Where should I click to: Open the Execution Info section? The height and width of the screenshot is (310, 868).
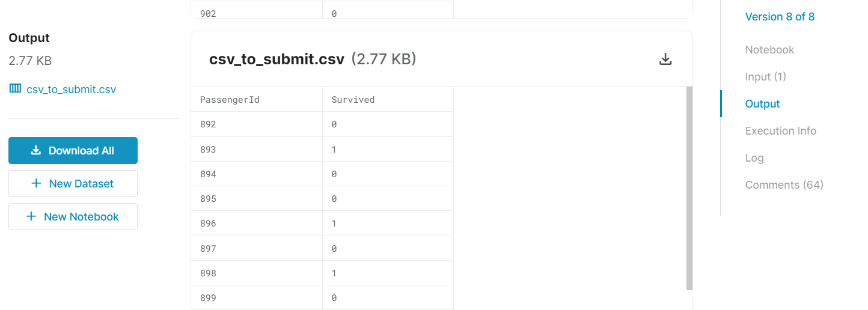point(780,131)
